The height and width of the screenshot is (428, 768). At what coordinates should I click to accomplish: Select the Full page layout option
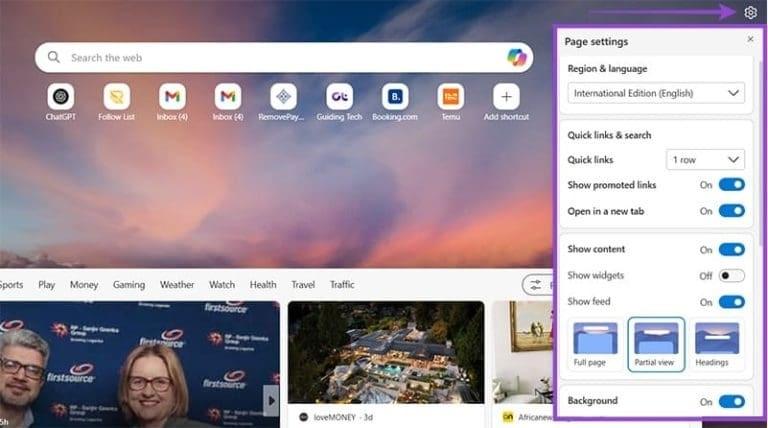click(595, 345)
